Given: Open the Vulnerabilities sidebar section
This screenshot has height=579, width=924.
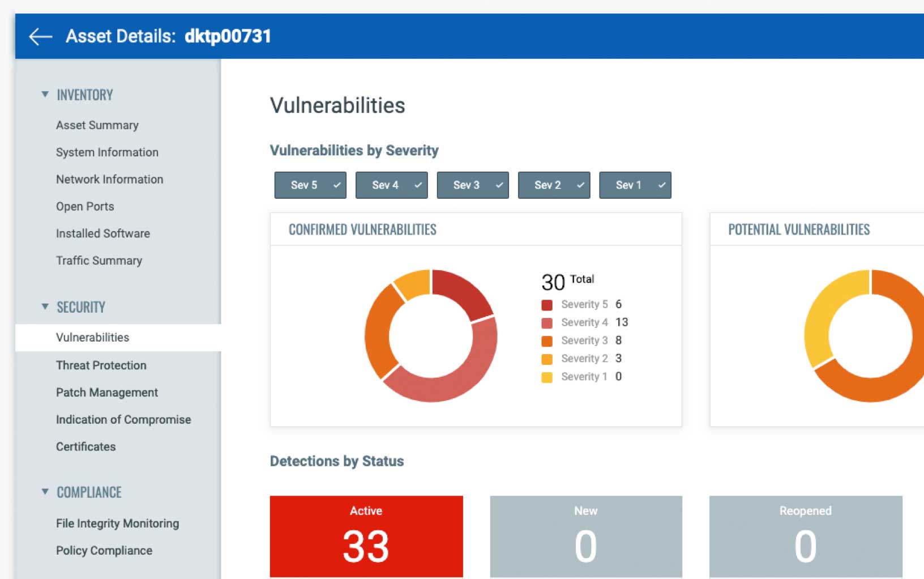Looking at the screenshot, I should point(92,337).
